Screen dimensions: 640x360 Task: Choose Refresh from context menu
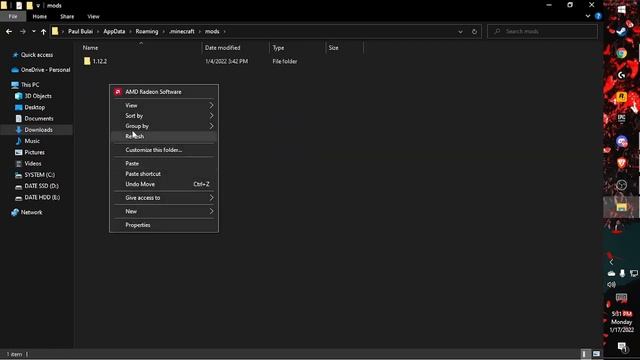pyautogui.click(x=164, y=136)
